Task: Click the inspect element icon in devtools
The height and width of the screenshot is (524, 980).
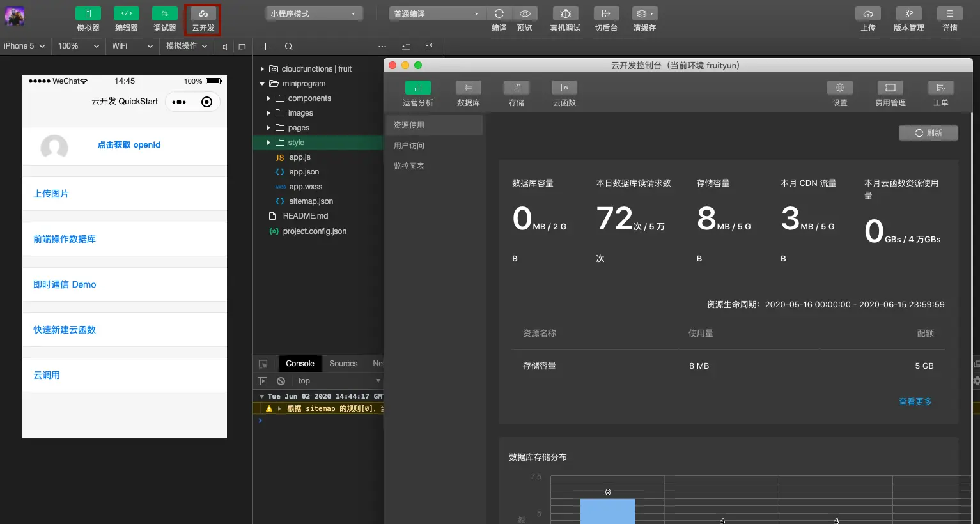Action: pyautogui.click(x=263, y=364)
